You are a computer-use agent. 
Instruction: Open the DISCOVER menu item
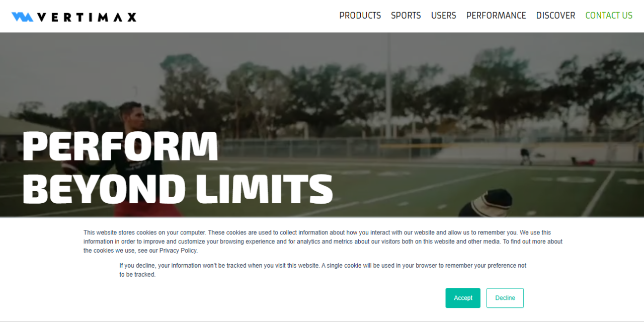click(x=555, y=16)
